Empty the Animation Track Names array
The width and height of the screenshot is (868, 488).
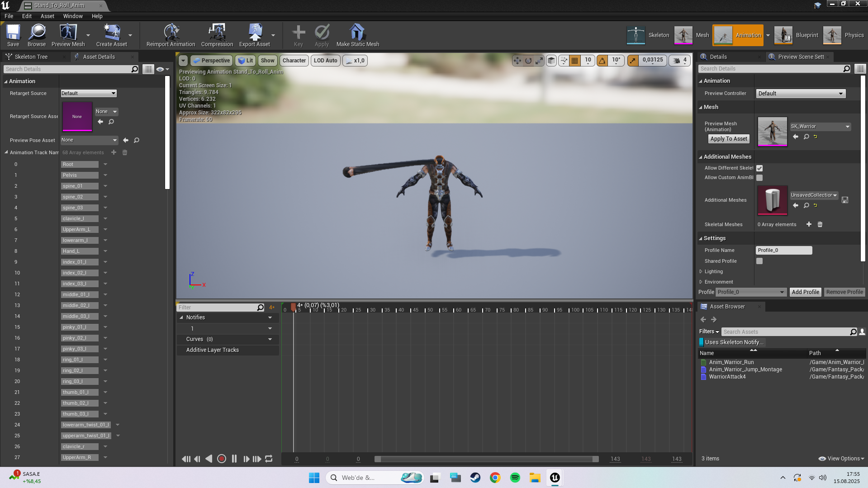pyautogui.click(x=125, y=152)
